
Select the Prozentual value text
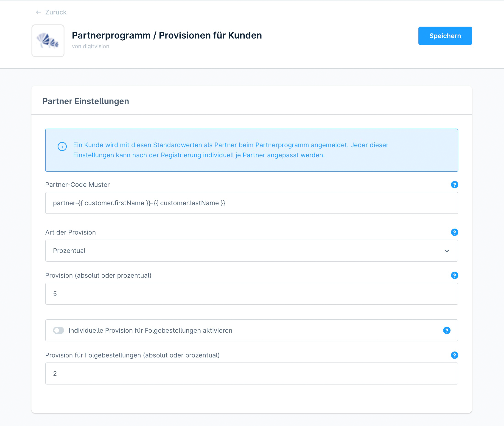pos(69,251)
